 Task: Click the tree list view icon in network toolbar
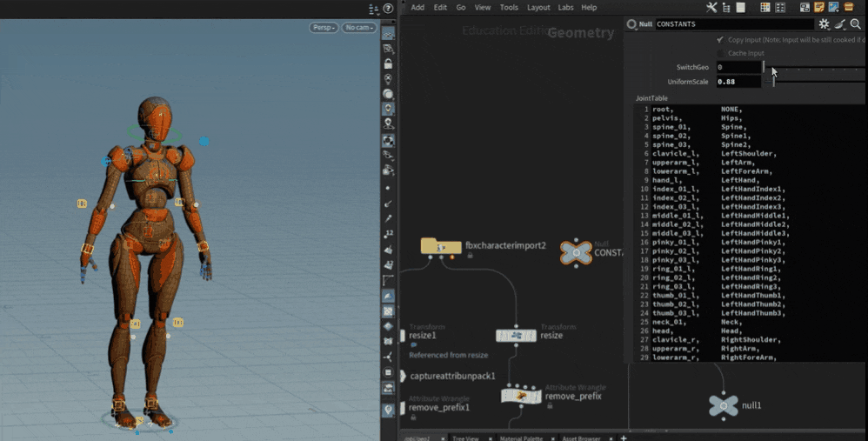[726, 7]
